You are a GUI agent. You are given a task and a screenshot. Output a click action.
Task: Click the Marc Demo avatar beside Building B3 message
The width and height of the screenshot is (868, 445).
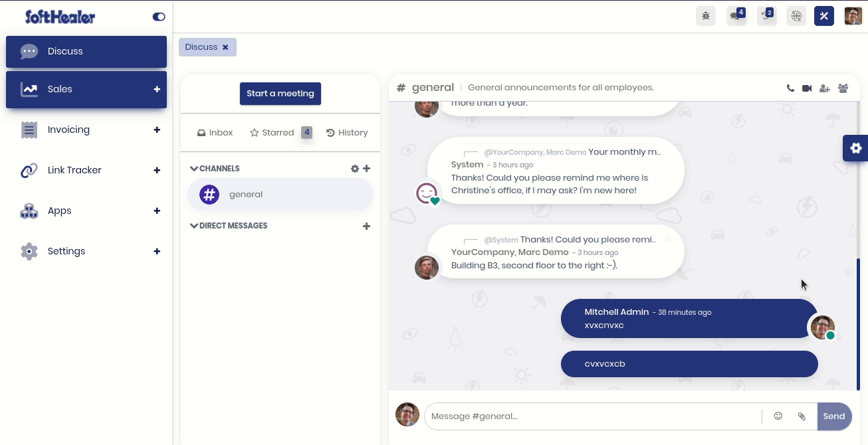[x=427, y=268]
